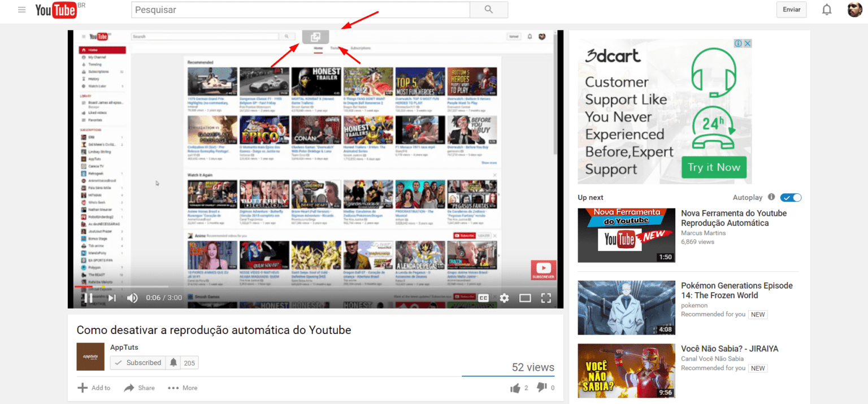The image size is (868, 404).
Task: Open the notifications bell
Action: click(x=827, y=10)
